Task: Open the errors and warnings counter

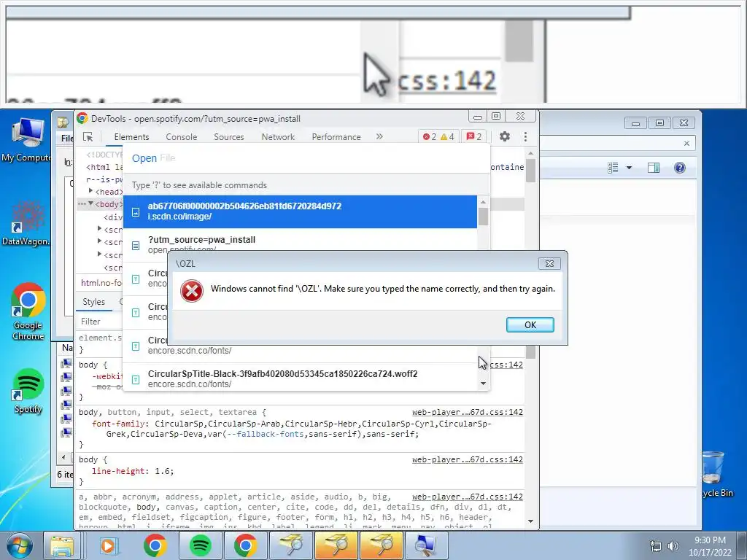Action: point(438,136)
